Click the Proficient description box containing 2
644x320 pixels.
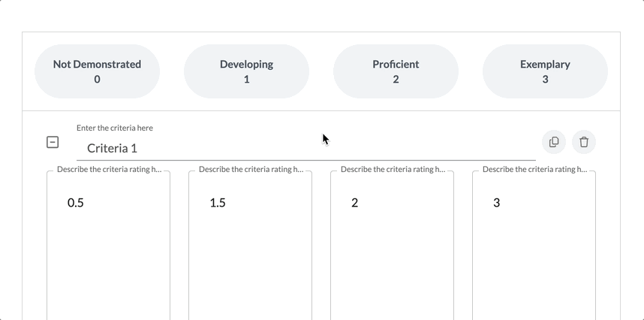click(392, 240)
